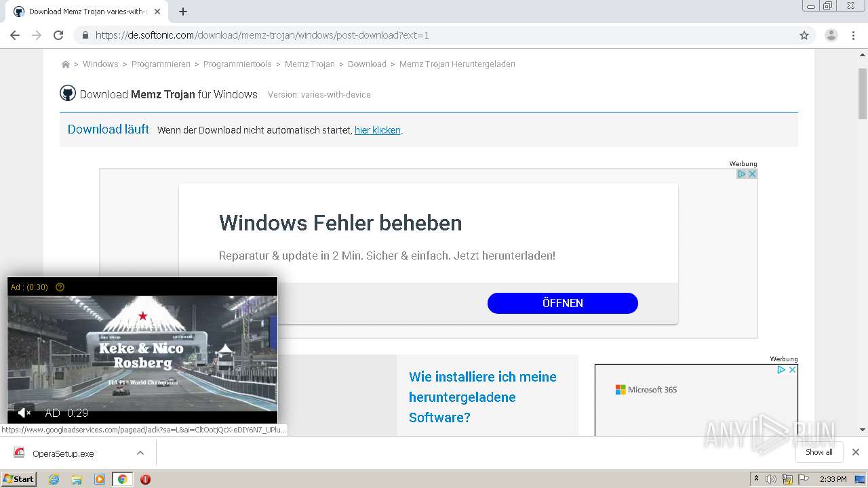The image size is (868, 488).
Task: Click the system clock 2:33 PM
Action: point(833,479)
